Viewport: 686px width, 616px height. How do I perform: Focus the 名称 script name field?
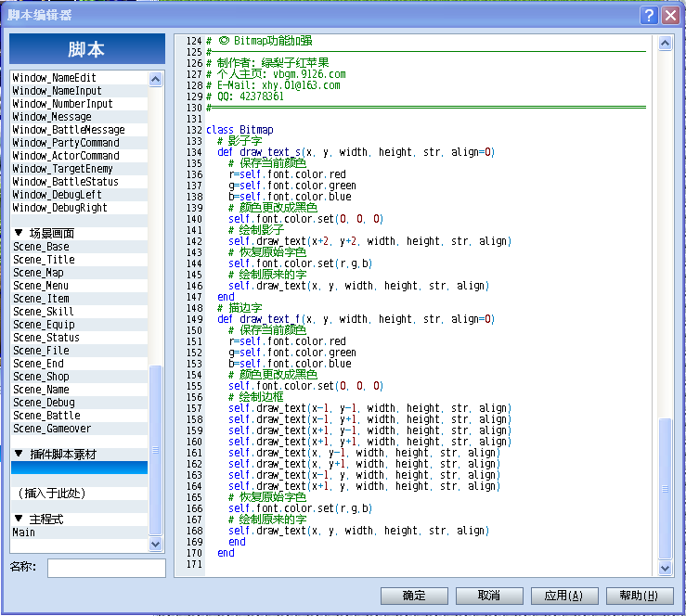(x=107, y=568)
